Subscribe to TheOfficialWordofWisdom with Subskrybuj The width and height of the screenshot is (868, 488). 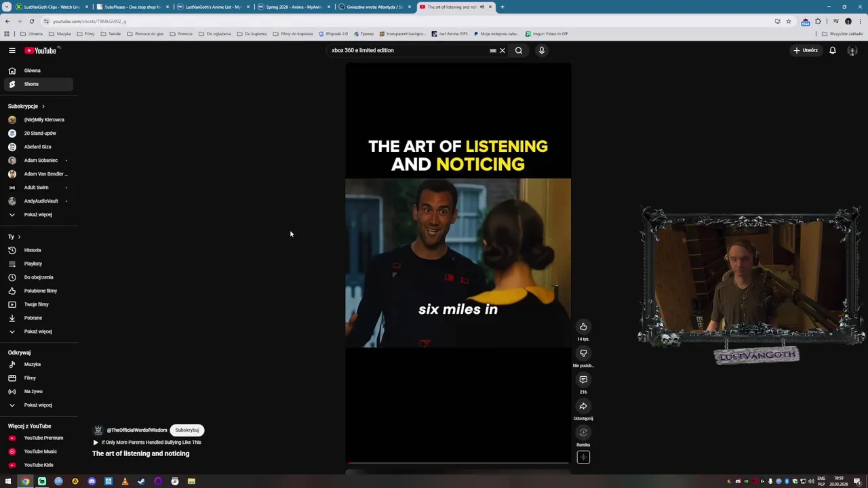point(186,430)
